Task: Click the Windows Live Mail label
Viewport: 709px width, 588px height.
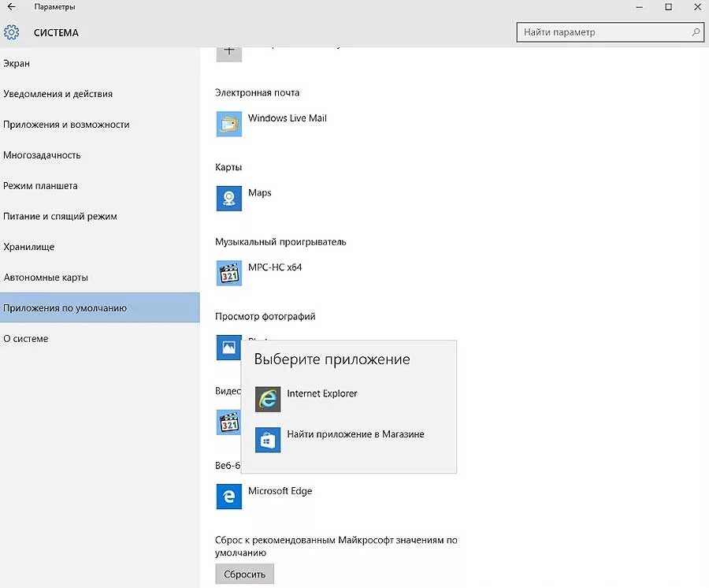Action: click(x=287, y=118)
